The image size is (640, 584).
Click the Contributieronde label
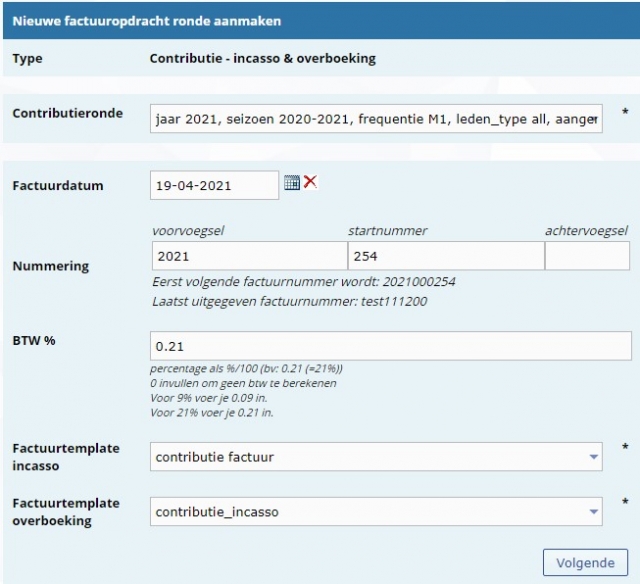point(67,113)
